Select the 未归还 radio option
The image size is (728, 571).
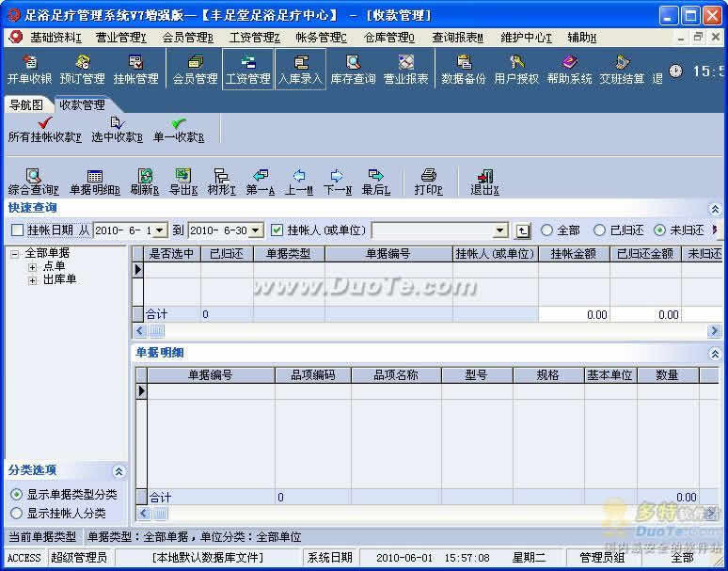coord(659,230)
